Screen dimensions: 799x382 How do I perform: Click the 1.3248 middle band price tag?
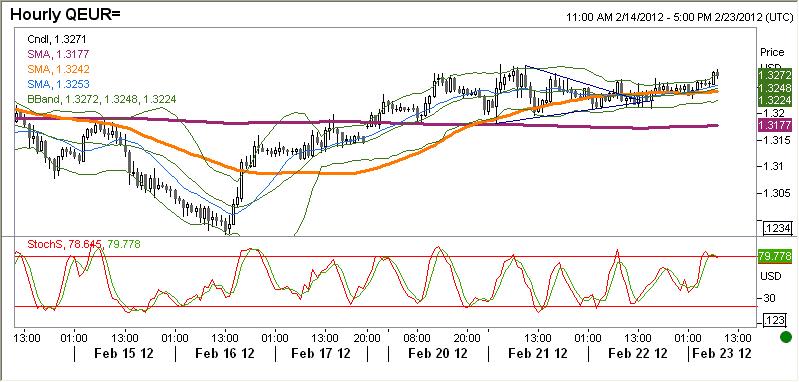(x=775, y=88)
